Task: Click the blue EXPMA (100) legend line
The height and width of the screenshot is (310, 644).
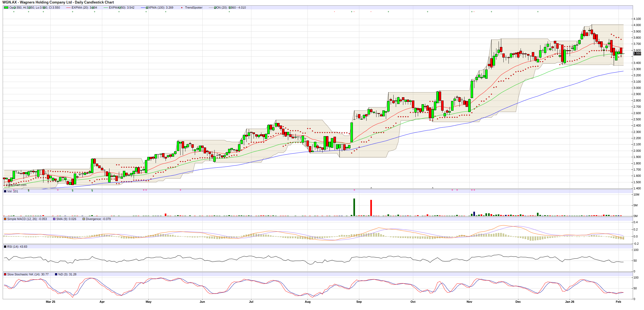Action: point(143,8)
